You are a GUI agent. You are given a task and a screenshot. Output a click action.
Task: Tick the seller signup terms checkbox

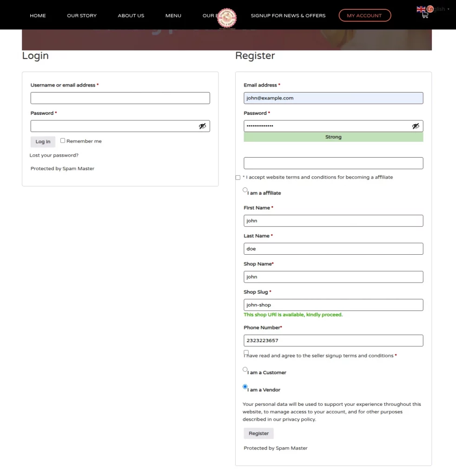(x=246, y=352)
